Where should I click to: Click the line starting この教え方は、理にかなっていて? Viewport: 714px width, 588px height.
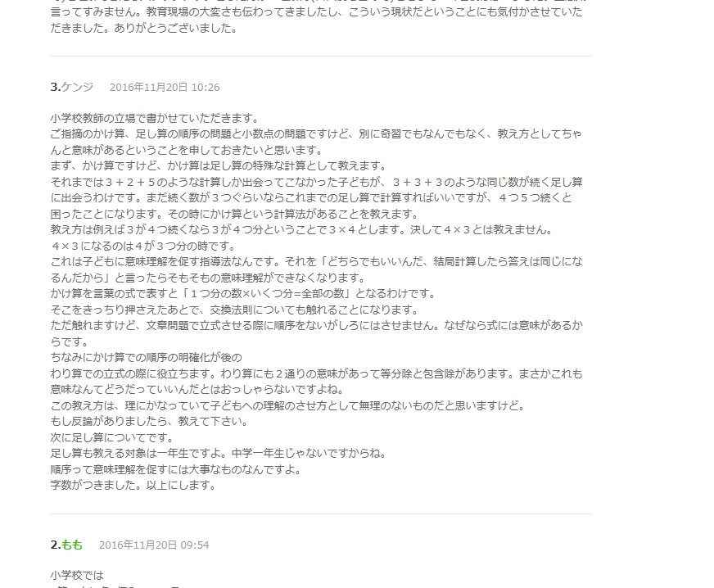[x=289, y=405]
